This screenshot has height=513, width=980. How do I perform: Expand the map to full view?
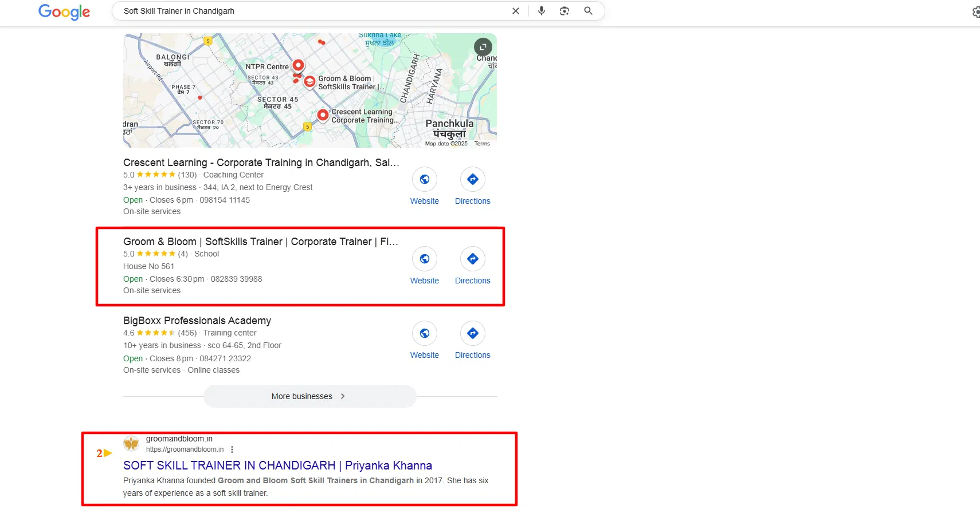[483, 47]
